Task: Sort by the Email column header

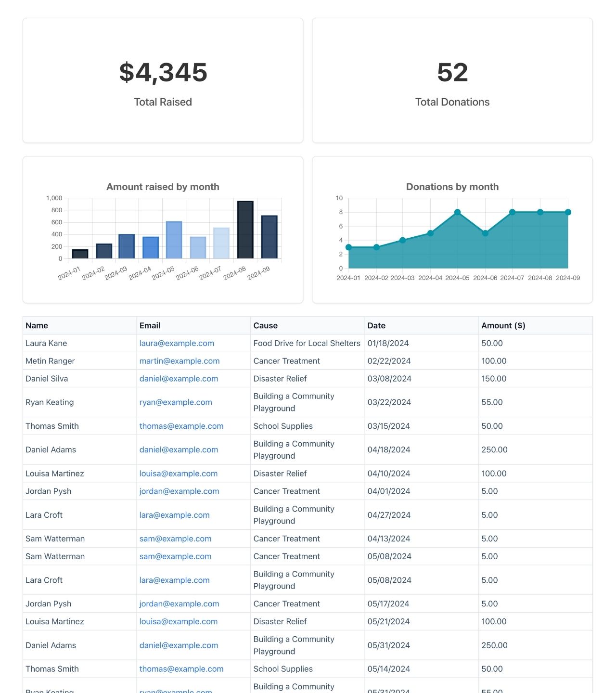Action: pos(150,325)
